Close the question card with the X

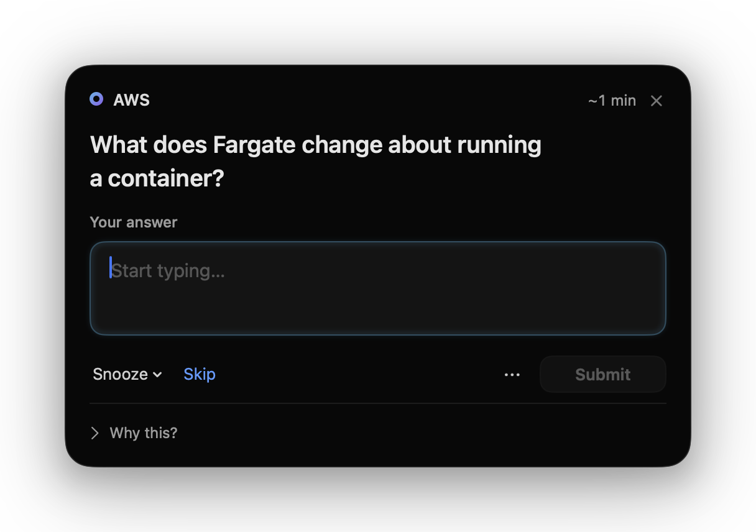pyautogui.click(x=657, y=101)
